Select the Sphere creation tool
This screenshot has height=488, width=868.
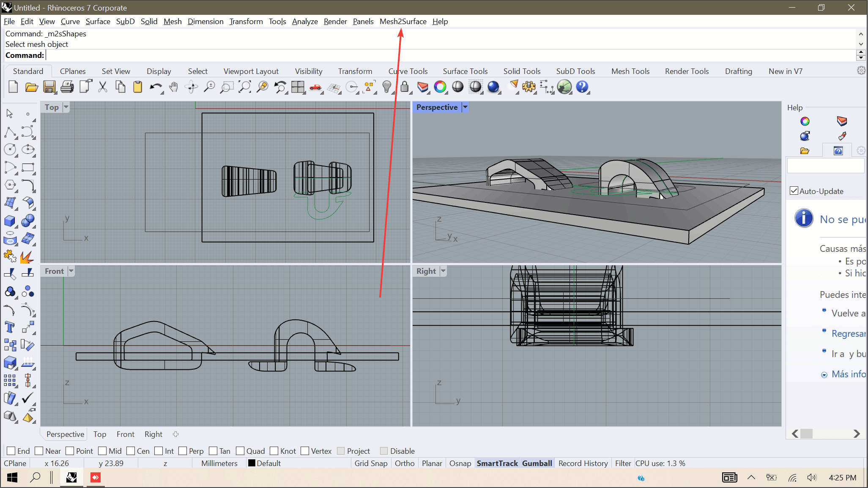(x=28, y=221)
